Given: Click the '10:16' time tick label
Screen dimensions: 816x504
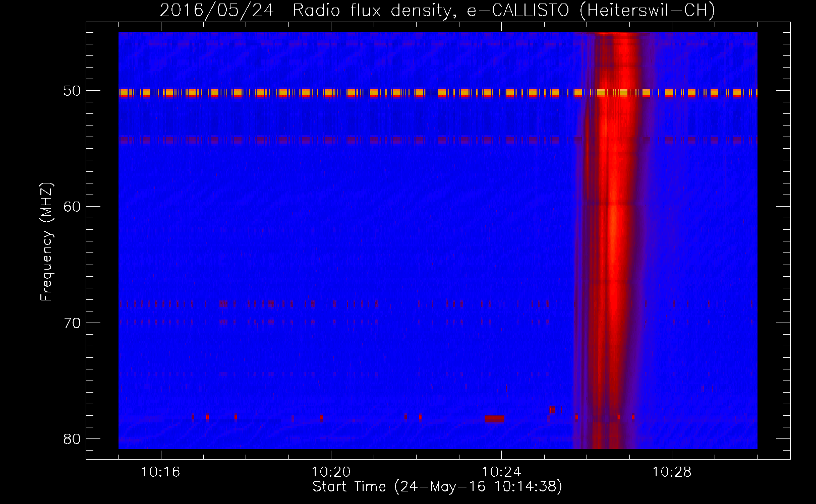Looking at the screenshot, I should pyautogui.click(x=161, y=472).
